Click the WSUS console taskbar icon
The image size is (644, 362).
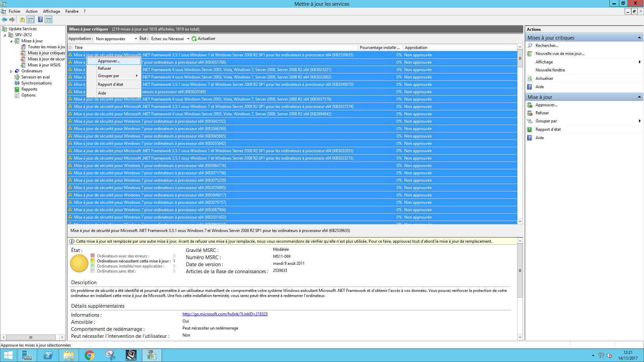click(x=152, y=355)
